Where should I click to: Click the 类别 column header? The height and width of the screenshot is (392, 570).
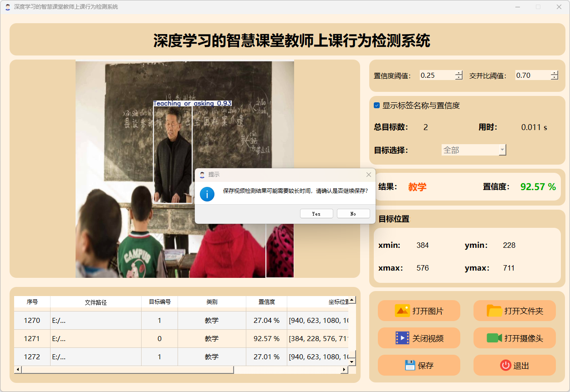pos(212,302)
